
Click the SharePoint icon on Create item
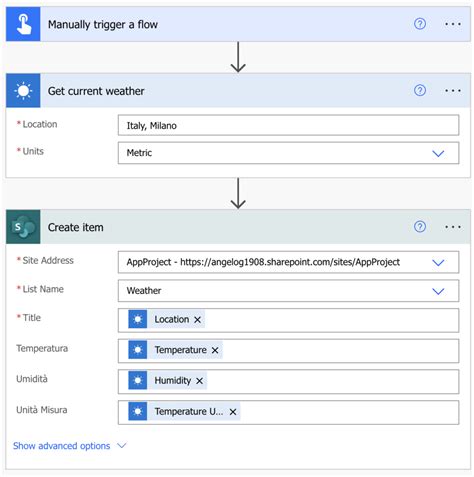tap(23, 227)
